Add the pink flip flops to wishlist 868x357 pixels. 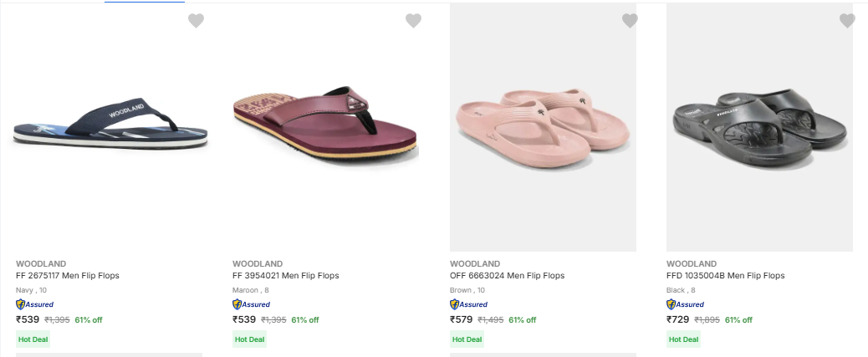(x=630, y=21)
